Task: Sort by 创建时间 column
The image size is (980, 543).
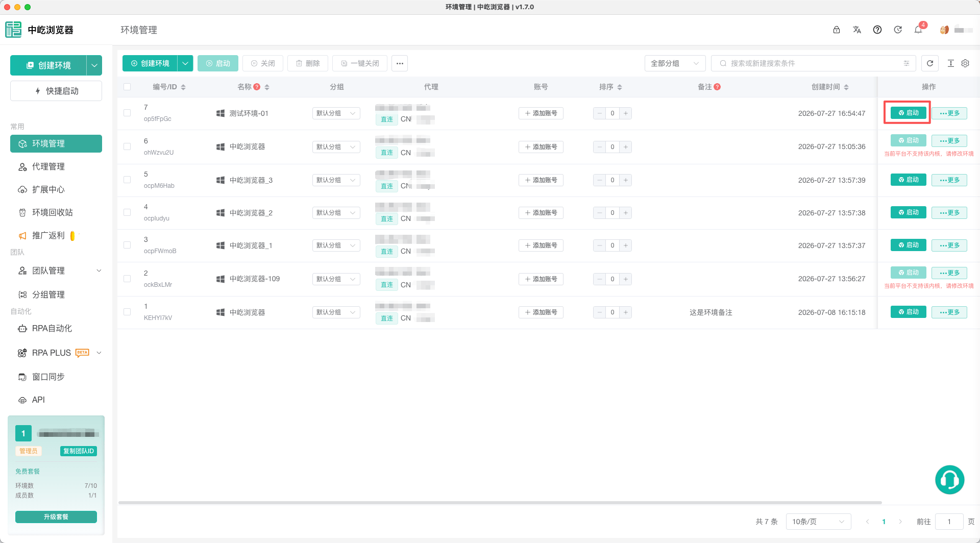Action: (x=846, y=87)
